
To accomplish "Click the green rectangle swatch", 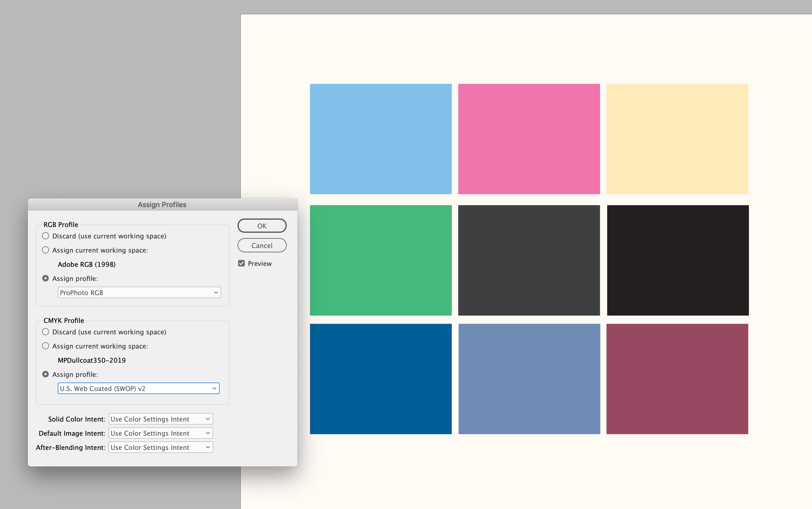I will point(381,260).
